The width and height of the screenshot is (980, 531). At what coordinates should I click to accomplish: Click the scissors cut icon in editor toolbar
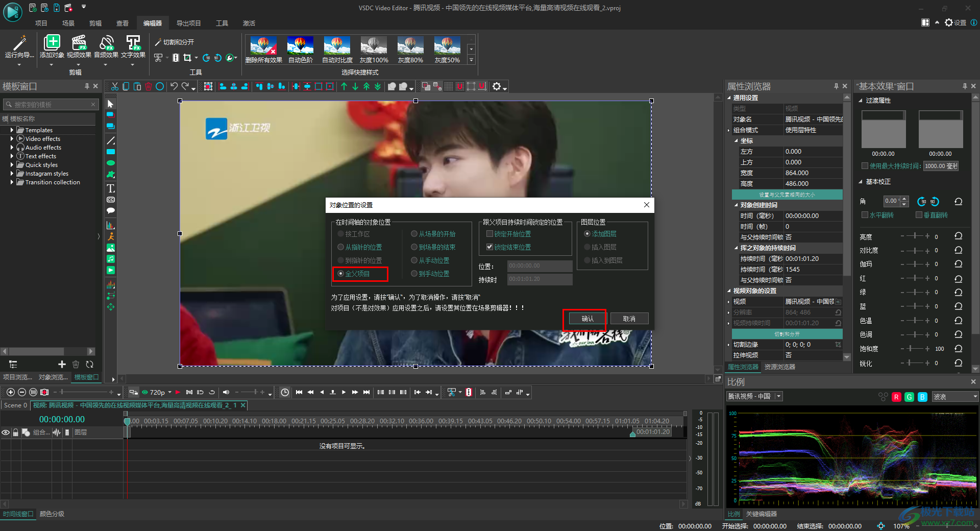coord(115,87)
